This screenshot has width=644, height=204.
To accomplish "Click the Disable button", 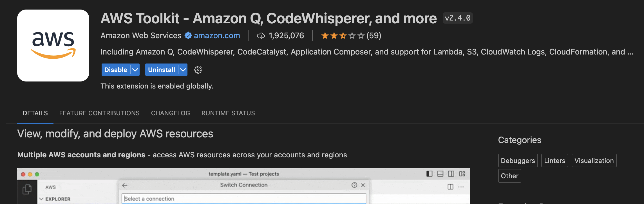I will pos(116,70).
